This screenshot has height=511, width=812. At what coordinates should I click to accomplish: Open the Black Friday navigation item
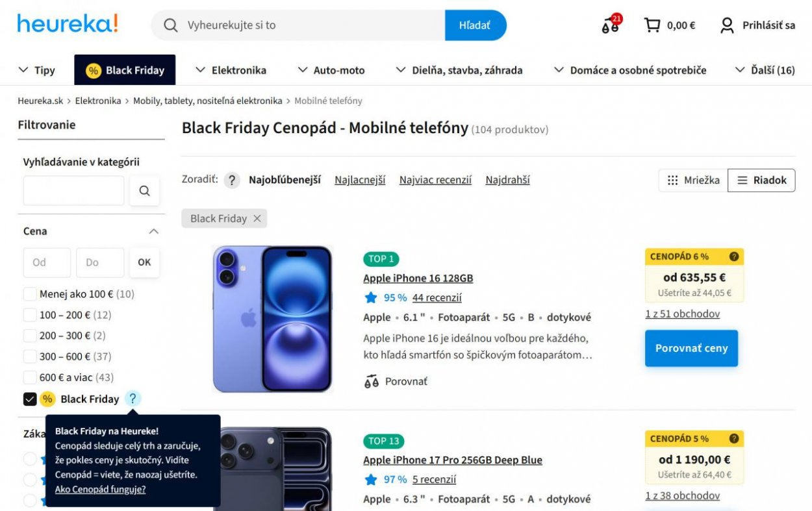coord(125,69)
